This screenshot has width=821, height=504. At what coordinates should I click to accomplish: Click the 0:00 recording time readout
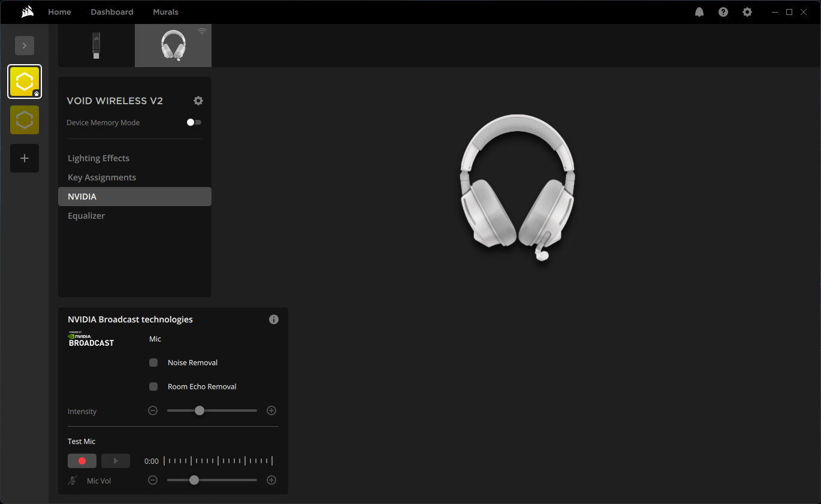point(152,461)
